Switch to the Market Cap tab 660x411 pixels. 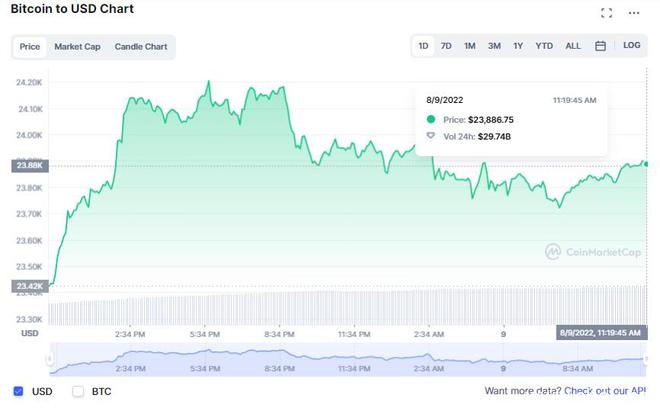(77, 47)
